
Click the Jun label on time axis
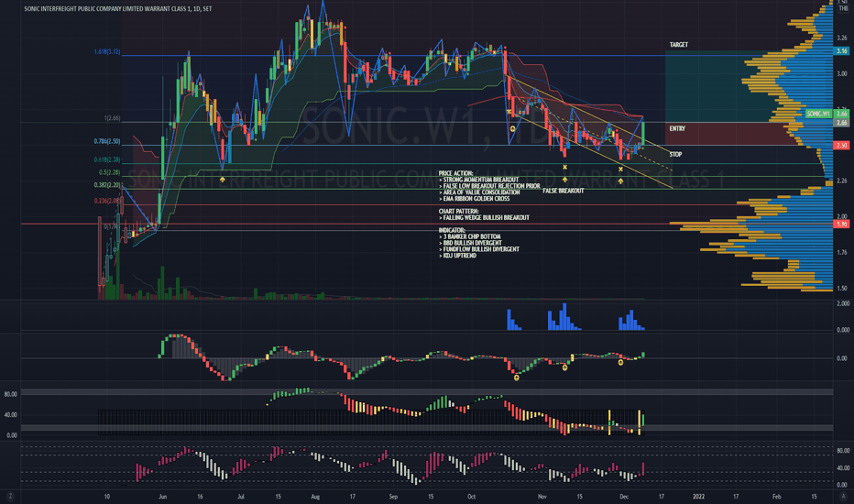(162, 497)
